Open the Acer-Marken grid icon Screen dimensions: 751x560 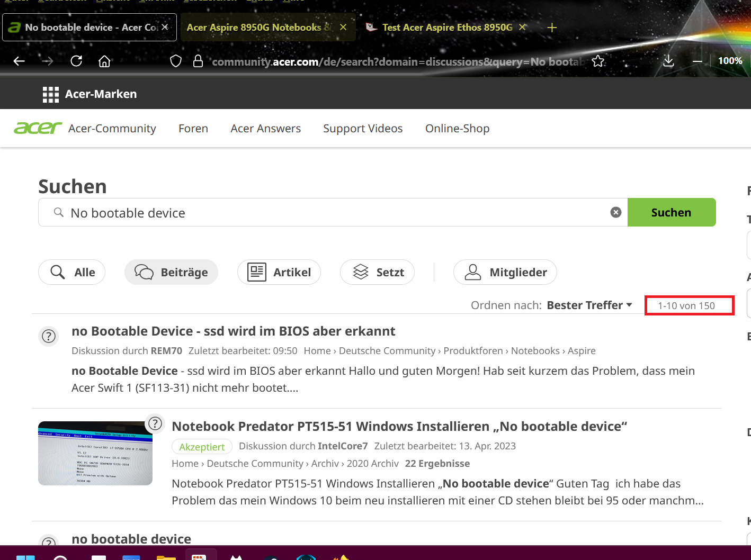click(x=51, y=94)
